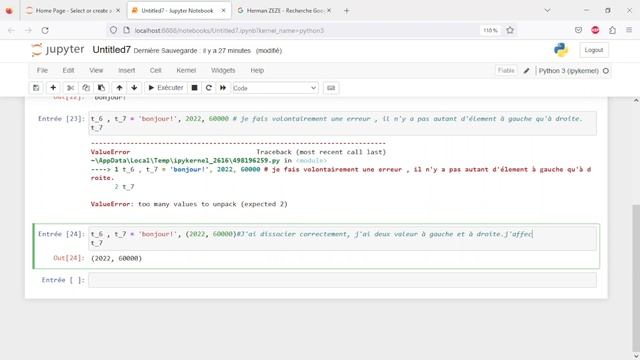640x360 pixels.
Task: Open the Help menu
Action: point(257,70)
